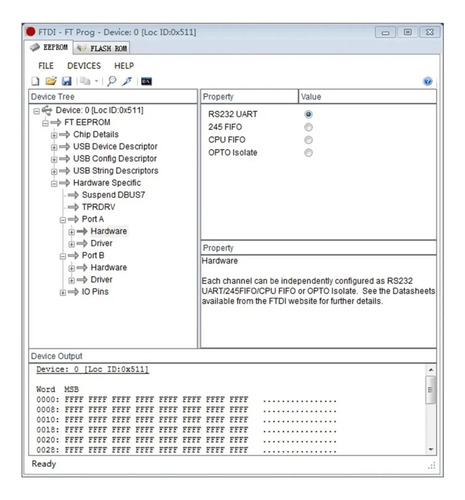Expand Driver under Port B

point(71,280)
